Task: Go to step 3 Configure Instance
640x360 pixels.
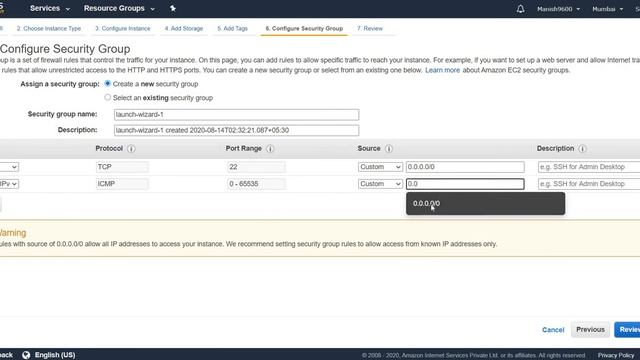Action: [122, 29]
